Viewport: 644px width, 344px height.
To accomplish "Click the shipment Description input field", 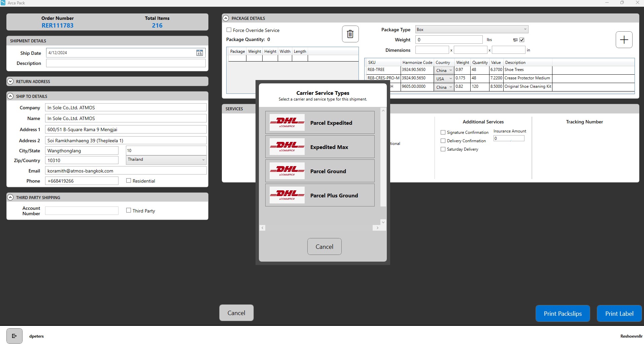I will pyautogui.click(x=126, y=63).
